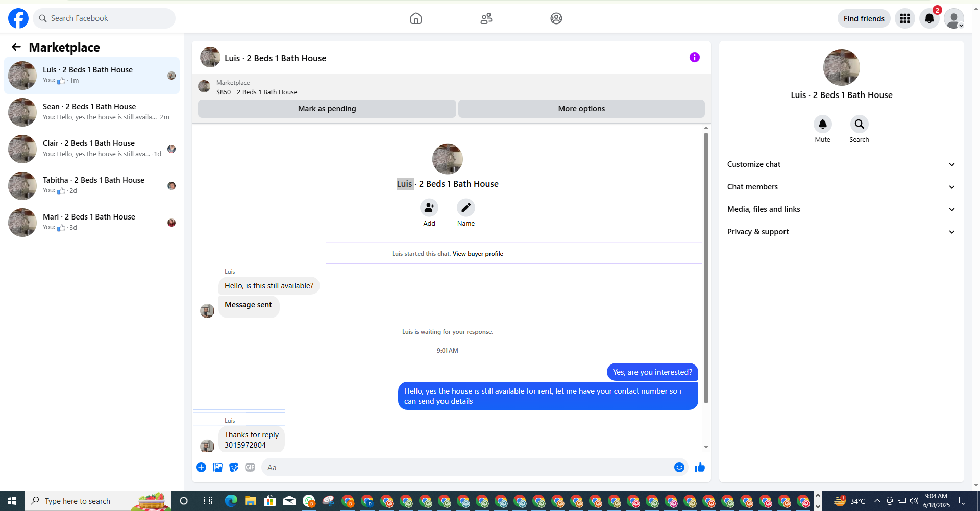Open the Windows notification center
The image size is (980, 511).
coord(963,501)
